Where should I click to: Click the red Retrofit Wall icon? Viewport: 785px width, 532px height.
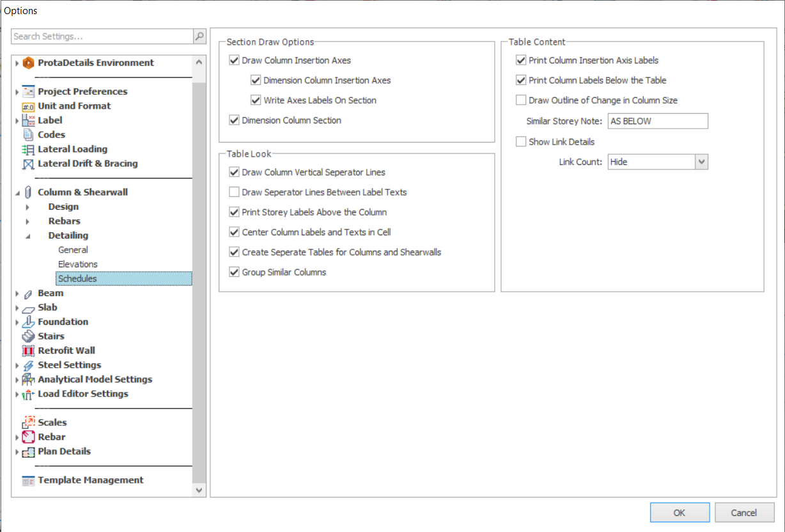tap(28, 351)
